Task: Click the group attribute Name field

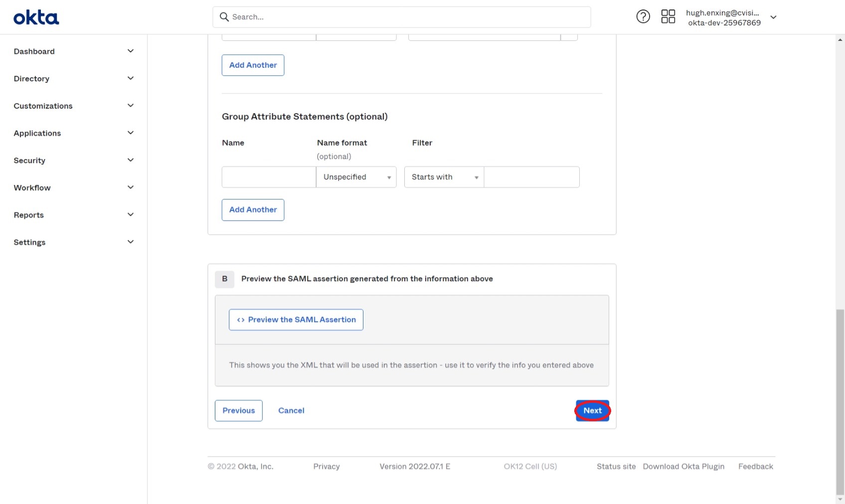Action: pos(269,177)
